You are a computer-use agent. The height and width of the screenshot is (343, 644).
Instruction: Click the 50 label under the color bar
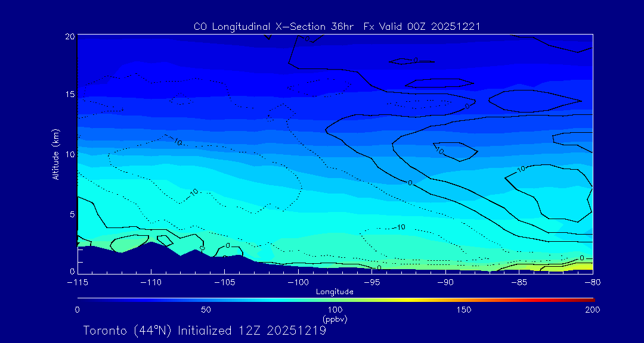click(206, 310)
